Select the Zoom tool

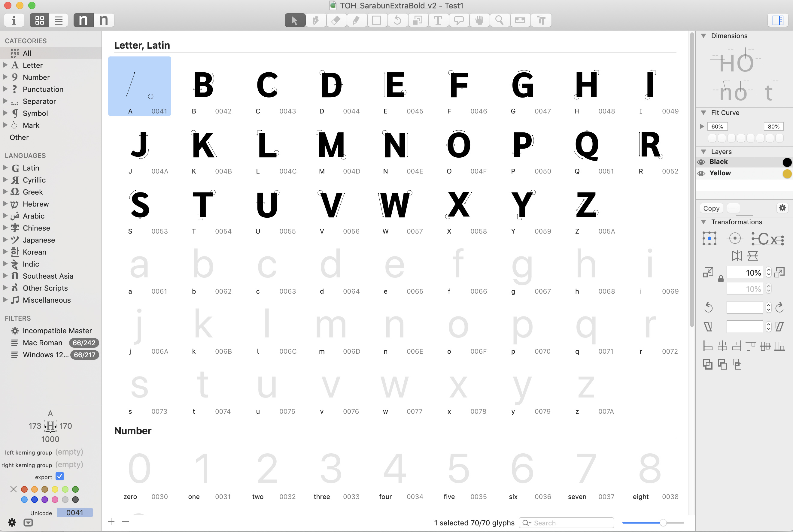pos(499,20)
